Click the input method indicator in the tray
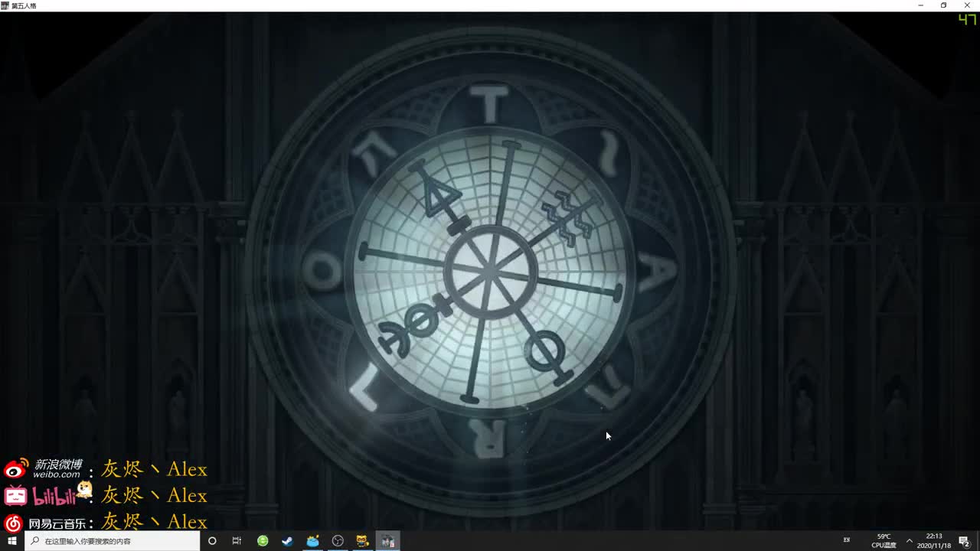 [x=846, y=541]
